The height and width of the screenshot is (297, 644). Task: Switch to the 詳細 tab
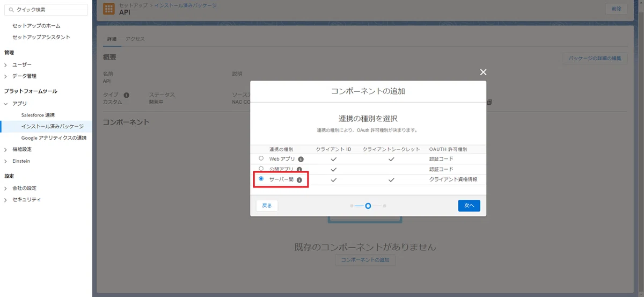[x=112, y=39]
